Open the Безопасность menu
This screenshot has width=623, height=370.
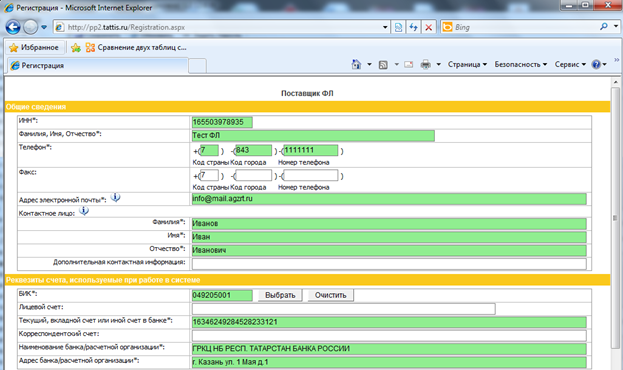(x=520, y=64)
